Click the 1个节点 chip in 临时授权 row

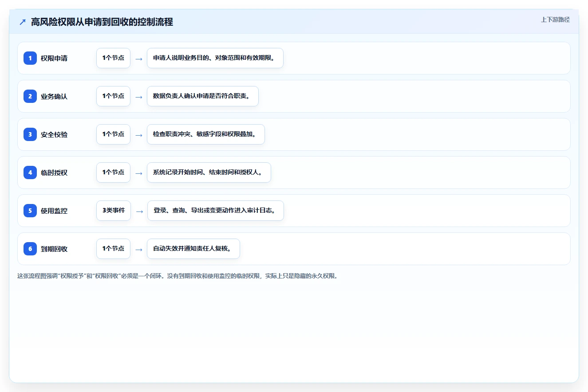[113, 172]
